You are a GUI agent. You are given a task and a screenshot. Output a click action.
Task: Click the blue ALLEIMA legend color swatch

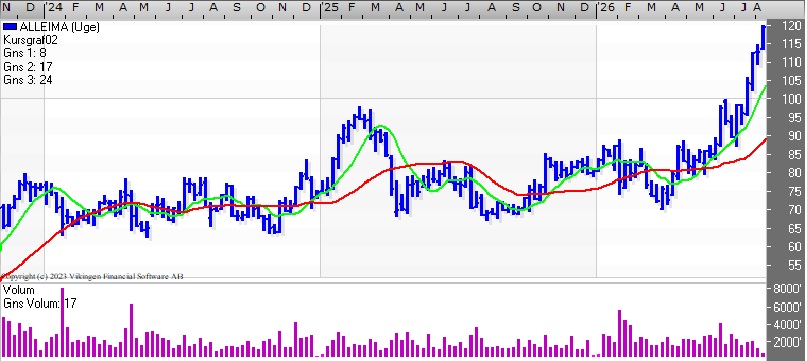pos(10,27)
